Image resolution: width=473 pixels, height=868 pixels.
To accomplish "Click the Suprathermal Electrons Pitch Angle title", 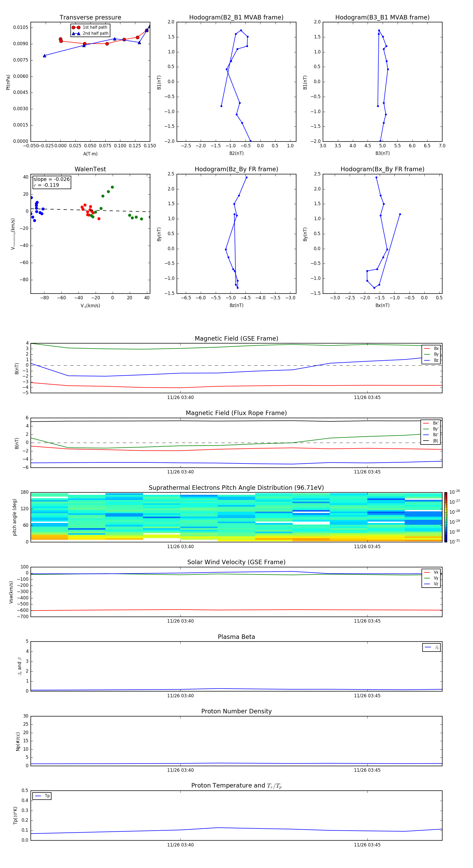I will (236, 488).
